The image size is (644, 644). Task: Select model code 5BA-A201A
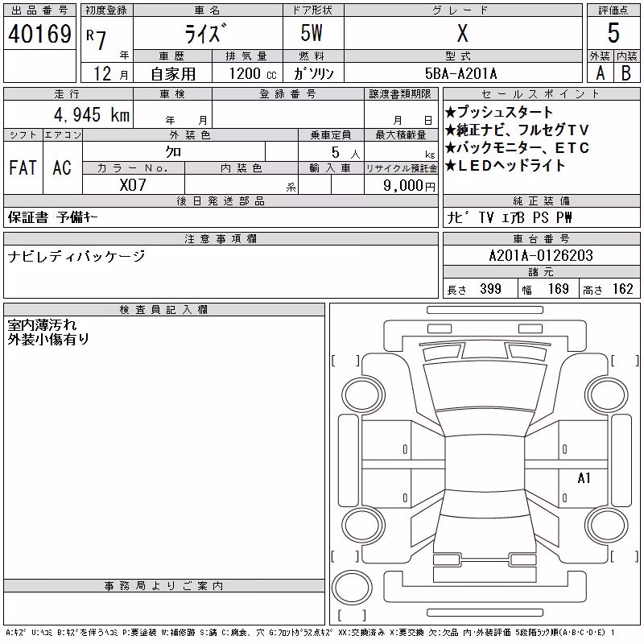(x=460, y=74)
